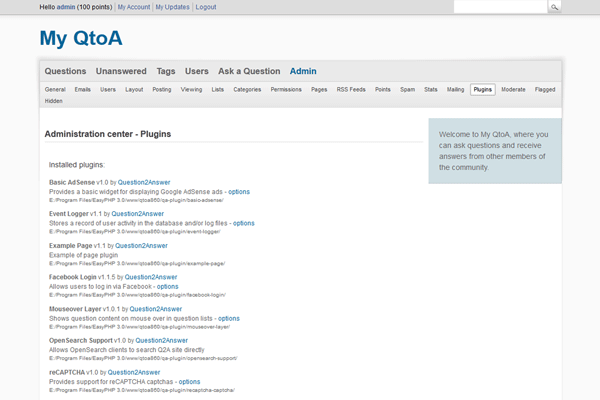Image resolution: width=600 pixels, height=400 pixels.
Task: Open the My Account link
Action: click(133, 7)
